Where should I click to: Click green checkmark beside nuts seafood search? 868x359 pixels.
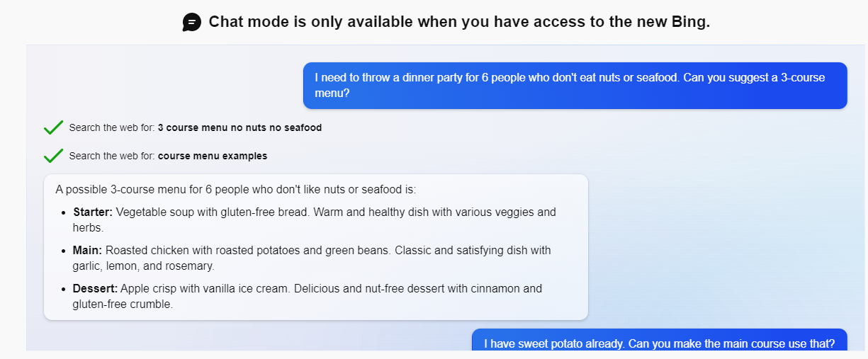coord(54,128)
